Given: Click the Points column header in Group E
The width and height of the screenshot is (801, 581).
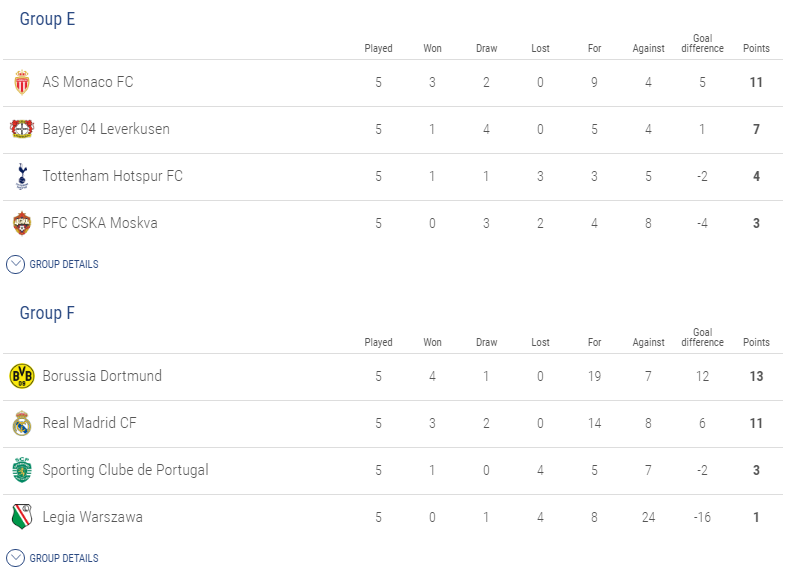Looking at the screenshot, I should pyautogui.click(x=756, y=48).
